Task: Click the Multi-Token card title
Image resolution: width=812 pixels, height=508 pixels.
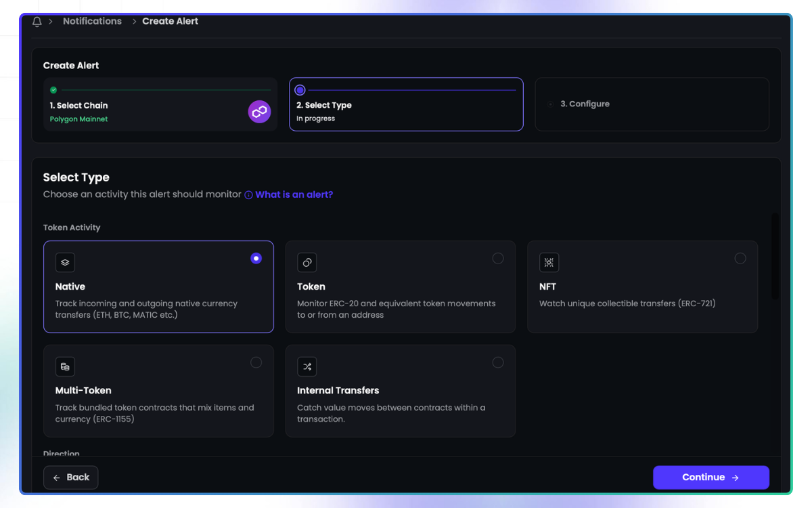Action: [x=83, y=390]
